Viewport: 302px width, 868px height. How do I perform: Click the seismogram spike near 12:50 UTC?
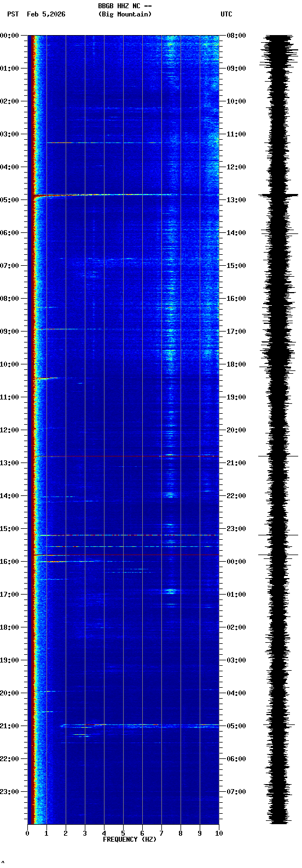(x=278, y=195)
